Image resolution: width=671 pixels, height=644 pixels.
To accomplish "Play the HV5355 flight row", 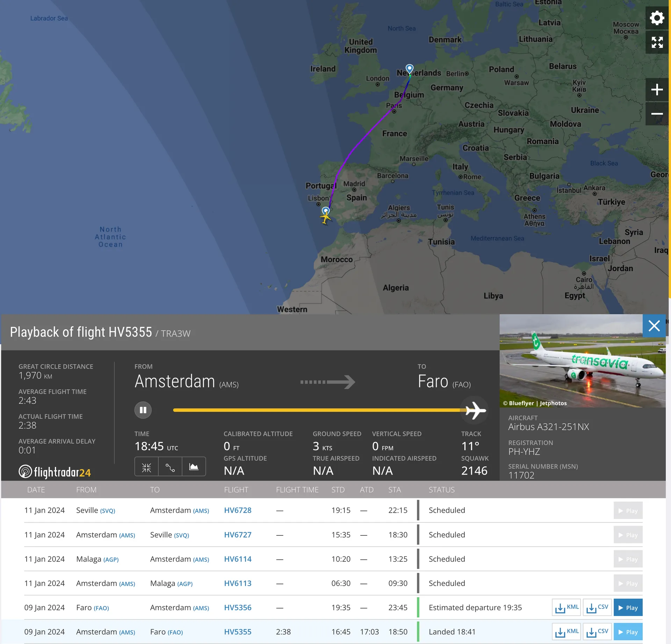I will (x=628, y=632).
